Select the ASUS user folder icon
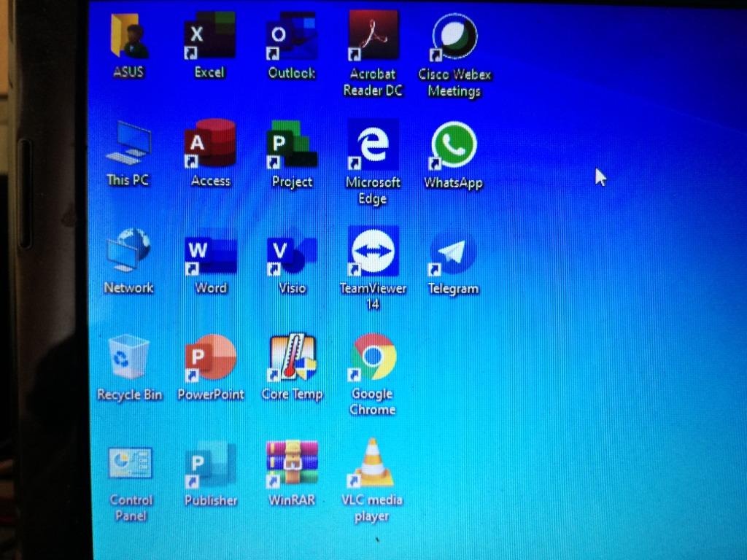Image resolution: width=747 pixels, height=560 pixels. (129, 38)
